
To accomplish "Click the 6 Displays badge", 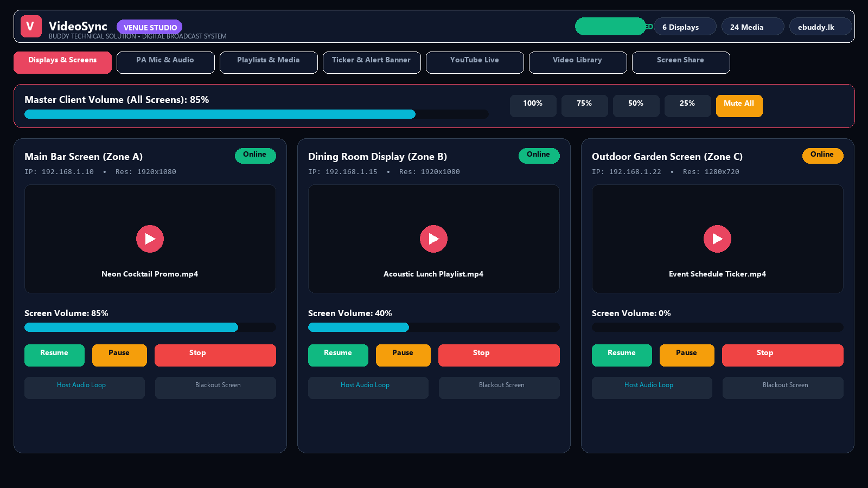I will pyautogui.click(x=685, y=27).
